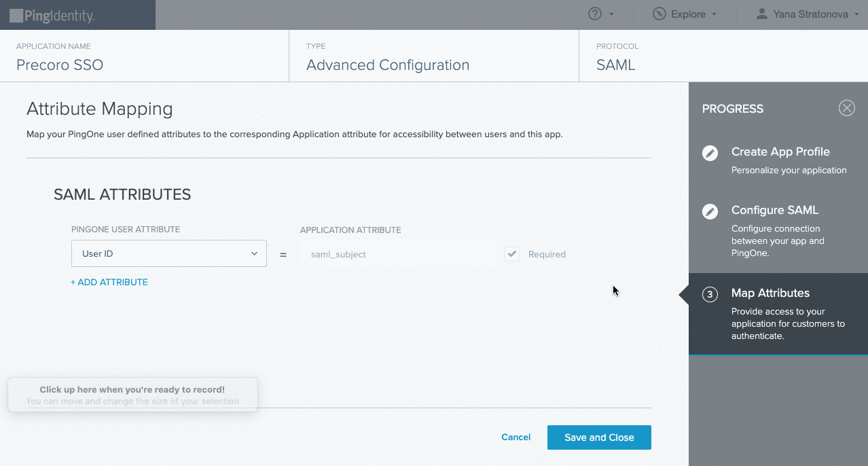Click Save and Close

pyautogui.click(x=598, y=437)
